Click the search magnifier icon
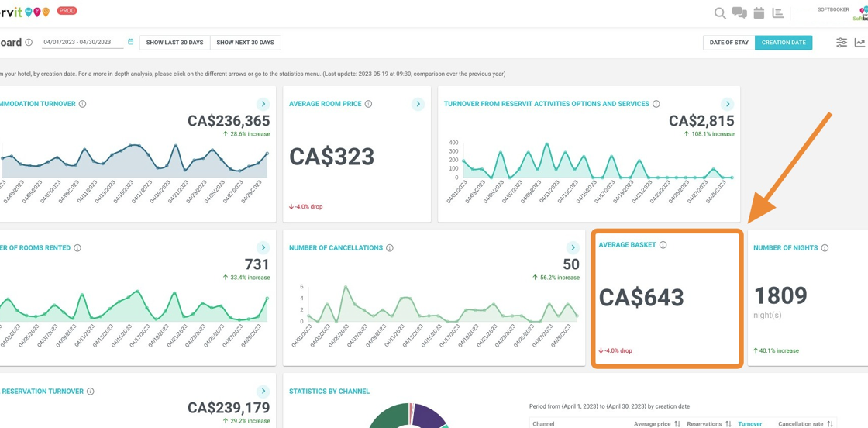Viewport: 868px width, 428px height. (720, 13)
